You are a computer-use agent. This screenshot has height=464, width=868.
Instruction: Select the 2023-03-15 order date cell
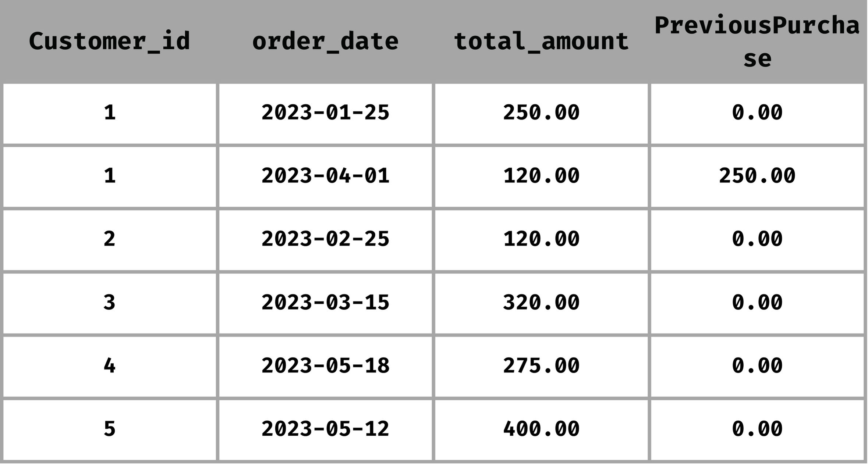click(325, 303)
